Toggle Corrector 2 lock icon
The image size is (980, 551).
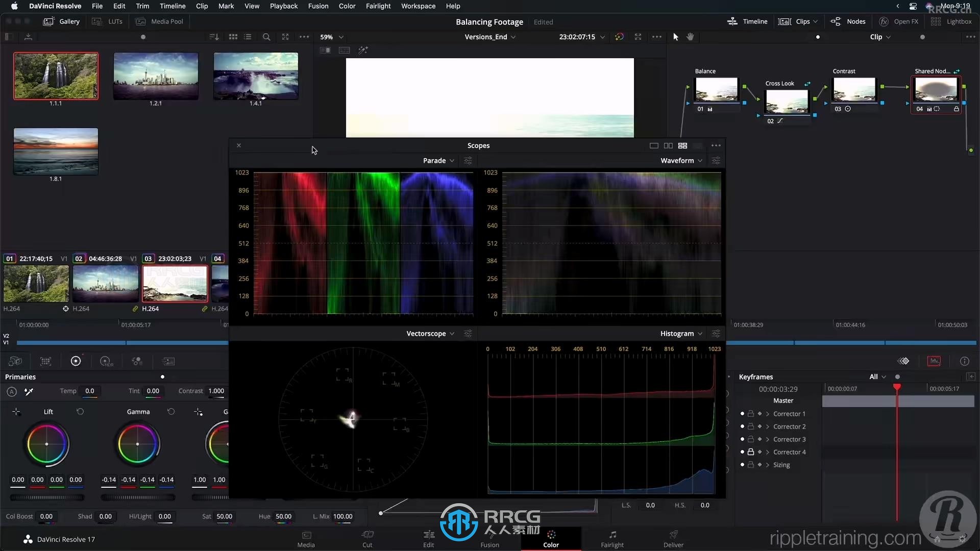tap(751, 427)
